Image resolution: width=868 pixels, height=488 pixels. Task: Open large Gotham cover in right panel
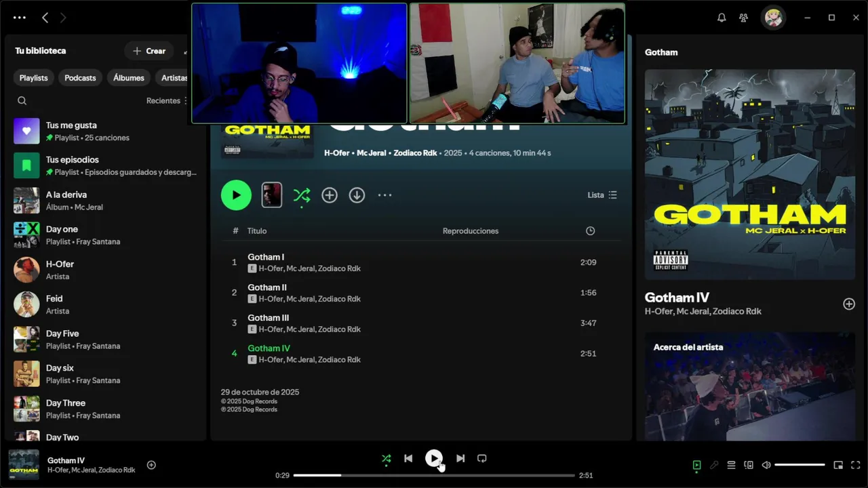(750, 174)
